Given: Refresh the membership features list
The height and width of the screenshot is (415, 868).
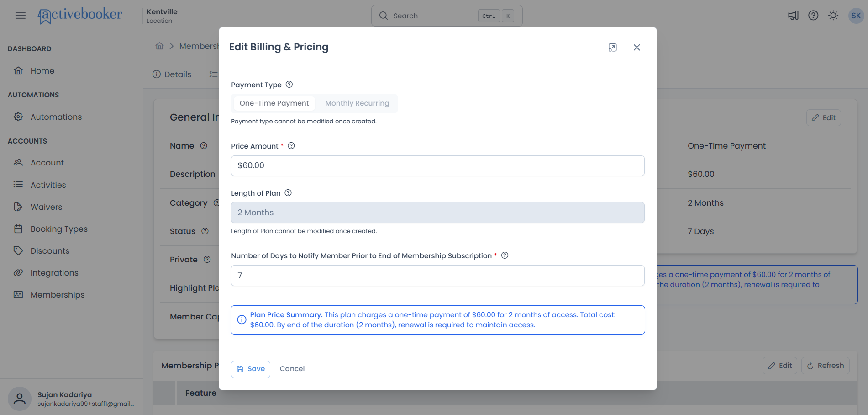Looking at the screenshot, I should tap(826, 366).
